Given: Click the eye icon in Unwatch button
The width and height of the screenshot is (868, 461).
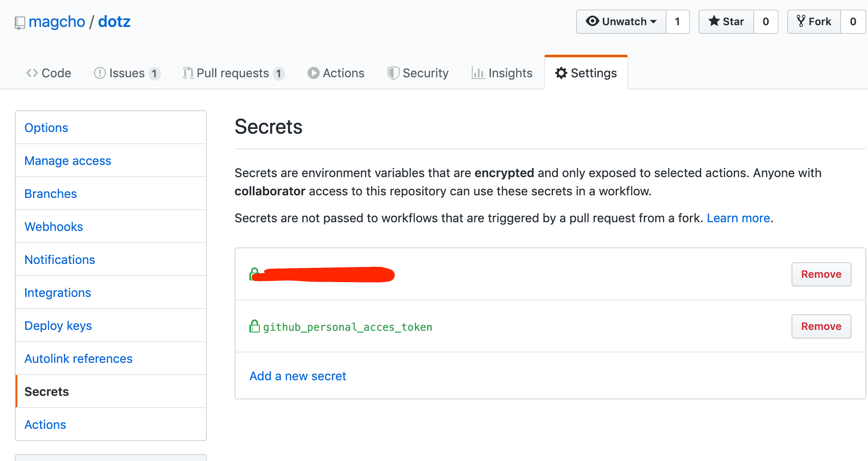Looking at the screenshot, I should point(592,21).
